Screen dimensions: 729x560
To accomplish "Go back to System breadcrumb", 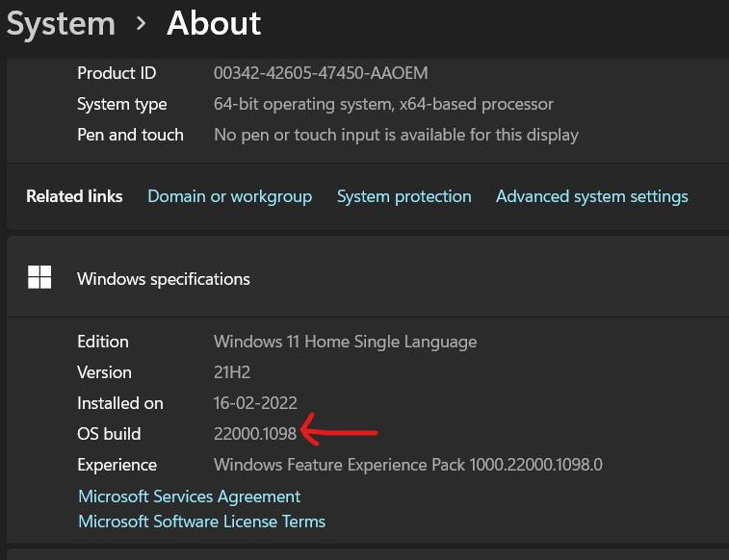I will point(60,22).
